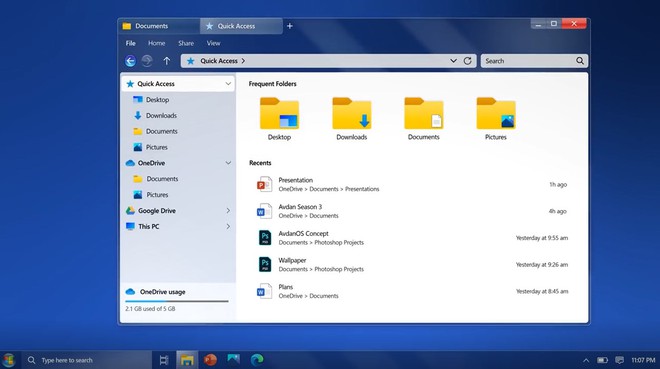This screenshot has height=369, width=660.
Task: Click the search magnifier icon
Action: (580, 61)
